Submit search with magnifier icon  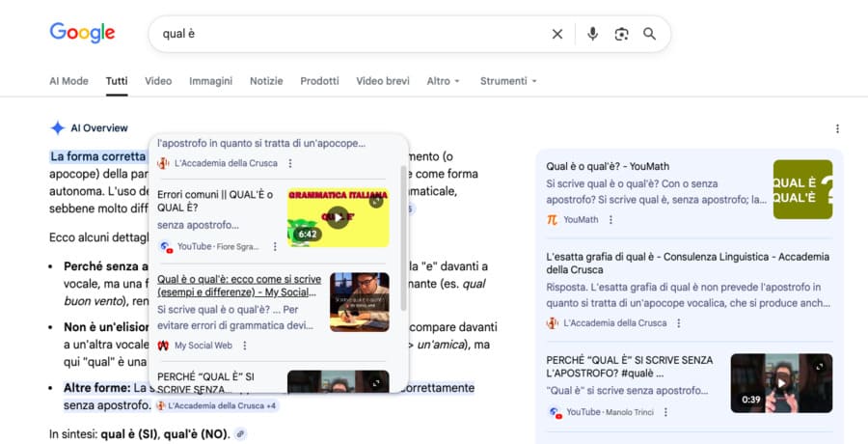[649, 34]
